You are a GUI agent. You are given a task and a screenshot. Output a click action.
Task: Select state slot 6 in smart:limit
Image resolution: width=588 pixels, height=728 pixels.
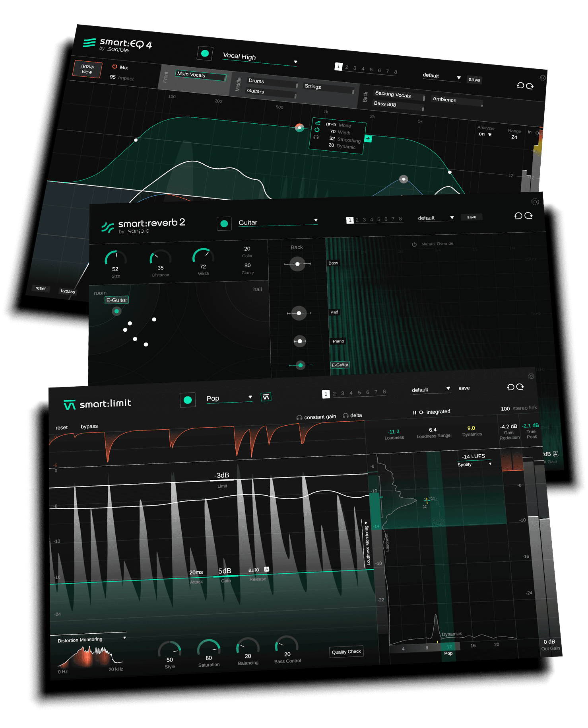tap(368, 392)
